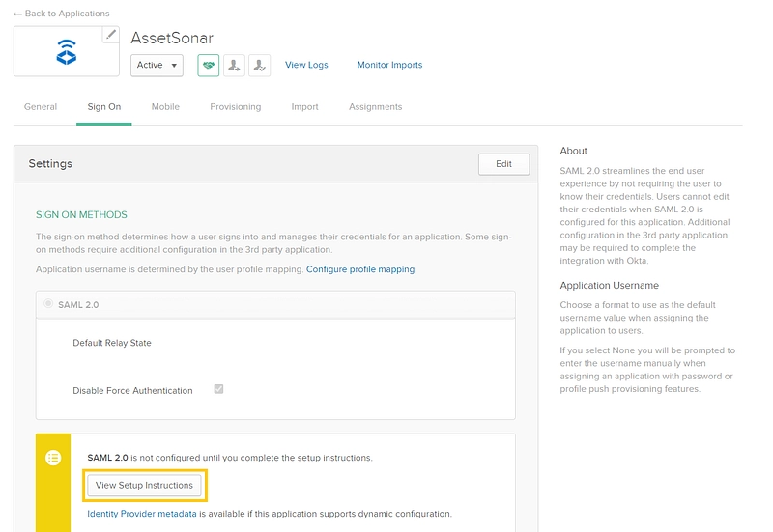Open the Sign On tab

pyautogui.click(x=104, y=107)
